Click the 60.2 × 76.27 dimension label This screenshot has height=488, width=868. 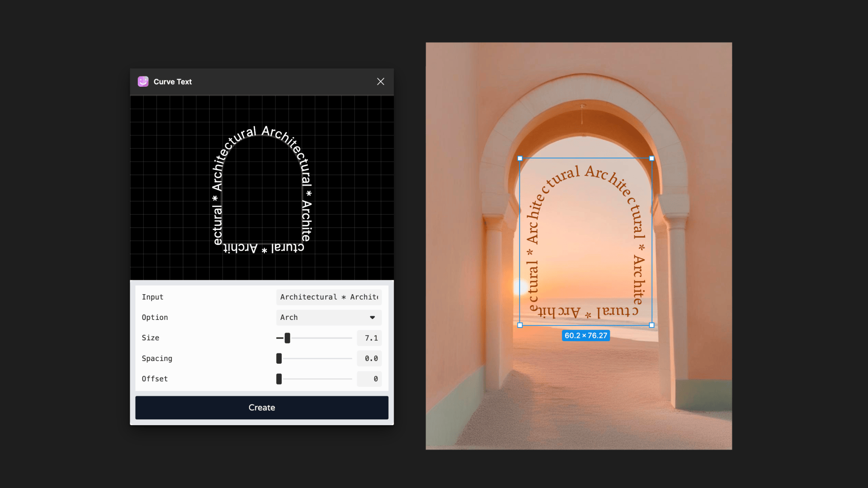click(x=585, y=335)
